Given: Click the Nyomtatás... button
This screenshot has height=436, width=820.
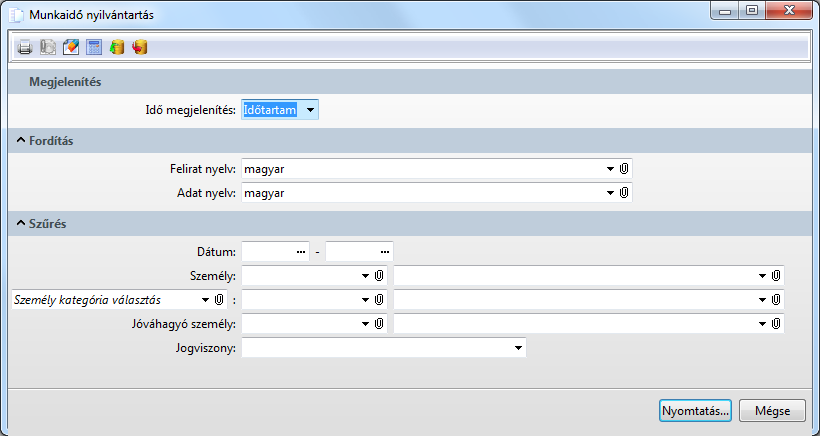Looking at the screenshot, I should (696, 411).
